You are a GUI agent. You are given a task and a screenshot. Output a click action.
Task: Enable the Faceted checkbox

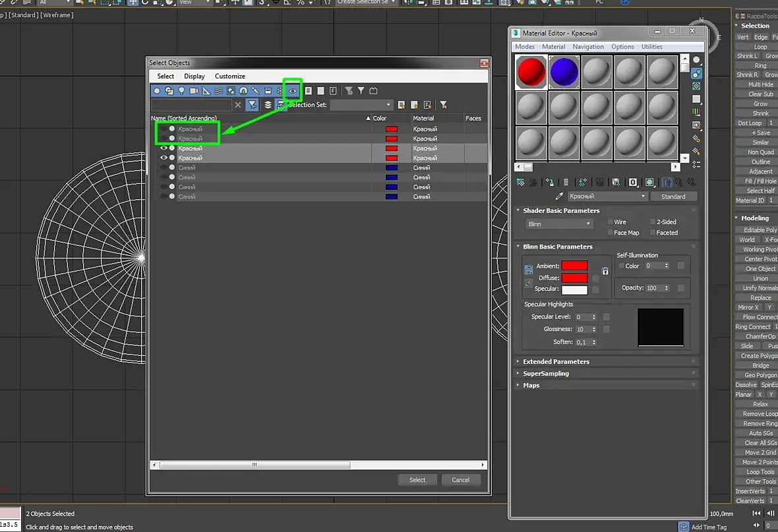point(653,233)
